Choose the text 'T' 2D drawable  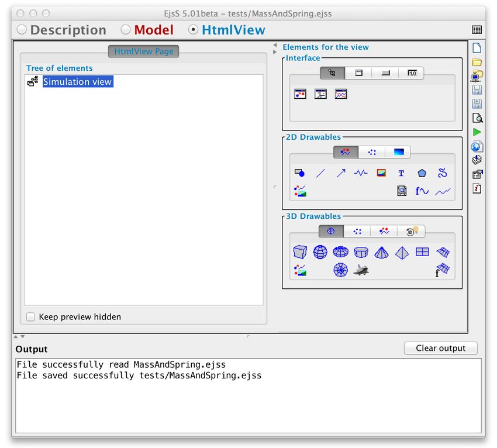click(x=401, y=173)
